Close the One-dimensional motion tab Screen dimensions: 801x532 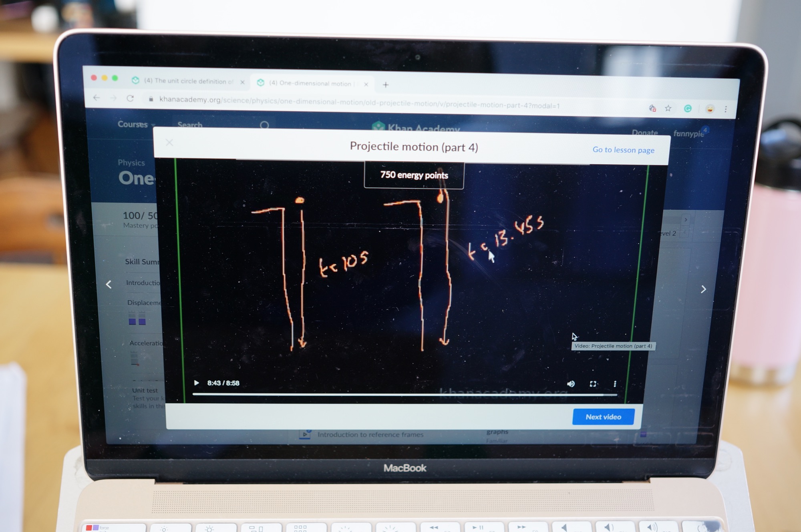(x=366, y=84)
